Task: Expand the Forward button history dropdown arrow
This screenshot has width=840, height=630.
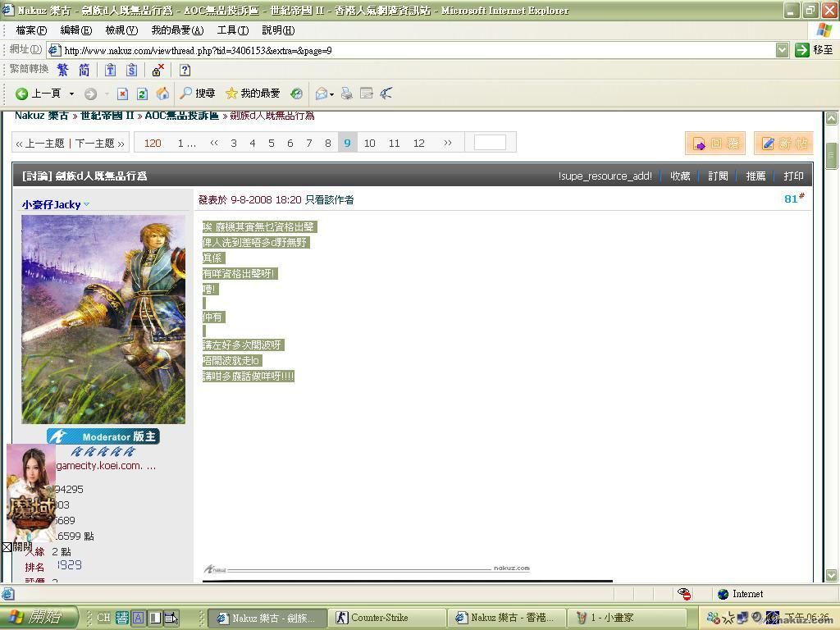Action: (107, 94)
